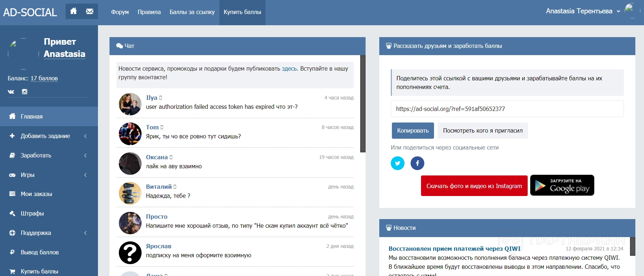Click the Anastasia greeting name link
The image size is (644, 276).
point(64,54)
